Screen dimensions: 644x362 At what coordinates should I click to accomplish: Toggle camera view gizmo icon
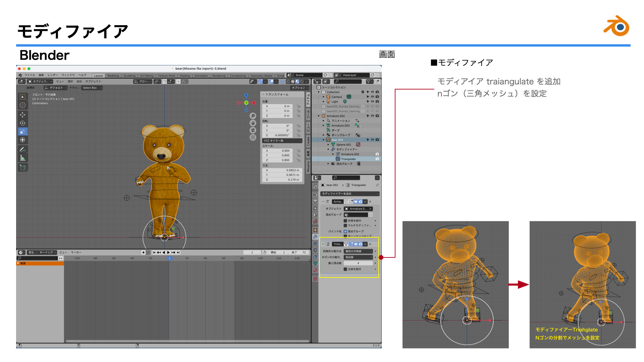pos(253,130)
